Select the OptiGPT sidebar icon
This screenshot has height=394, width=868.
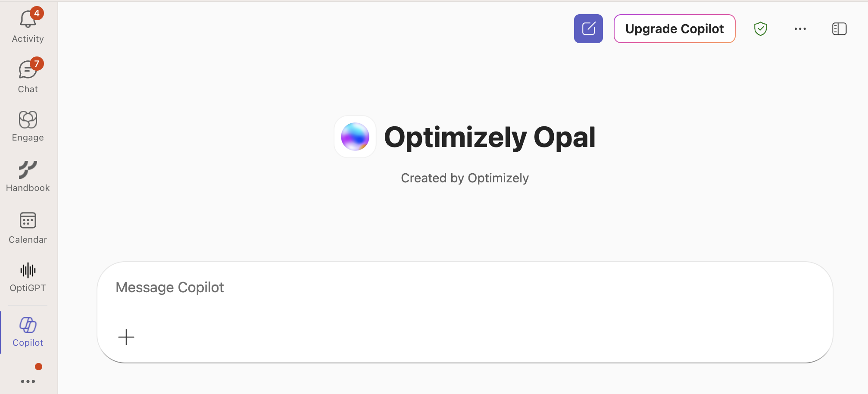[27, 271]
